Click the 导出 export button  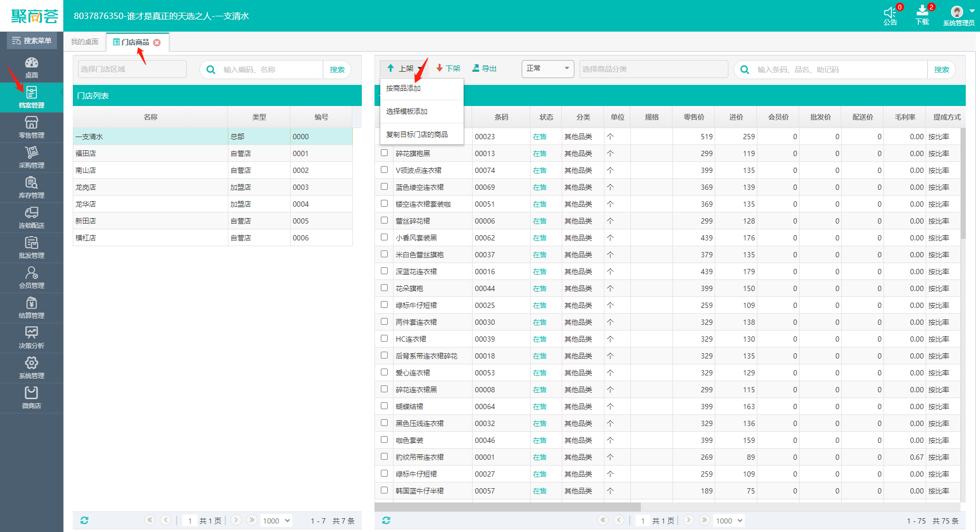point(484,69)
